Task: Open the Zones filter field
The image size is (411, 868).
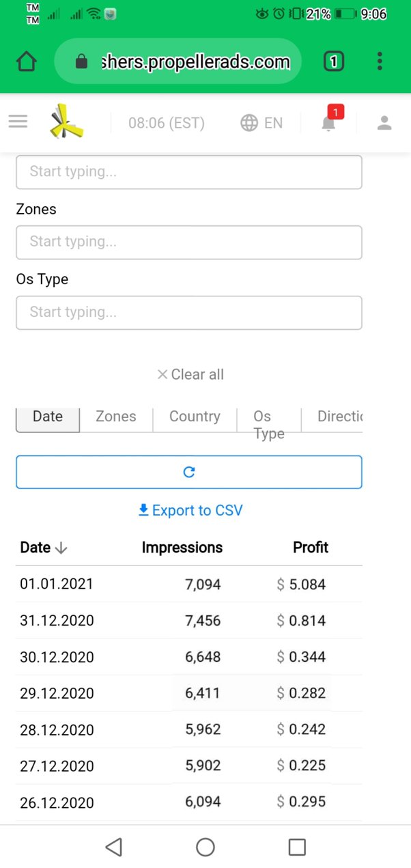Action: click(188, 242)
